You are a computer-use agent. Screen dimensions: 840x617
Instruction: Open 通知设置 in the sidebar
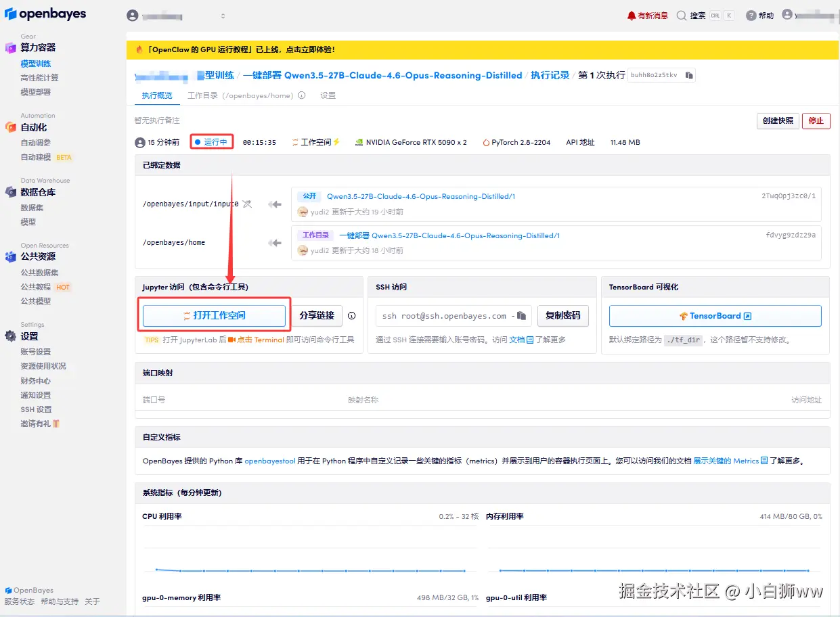[36, 395]
